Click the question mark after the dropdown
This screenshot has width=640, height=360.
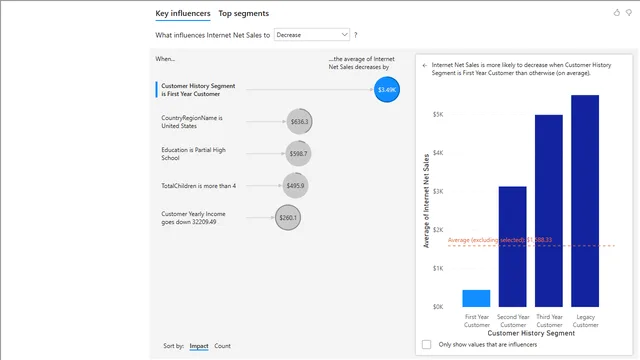(356, 35)
